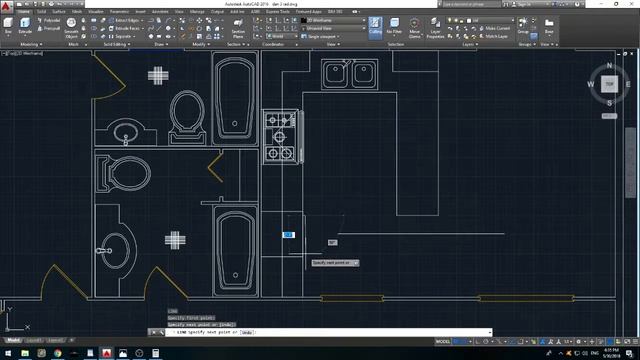The width and height of the screenshot is (640, 360).
Task: Expand the Solid Editing panel
Action: click(x=117, y=44)
